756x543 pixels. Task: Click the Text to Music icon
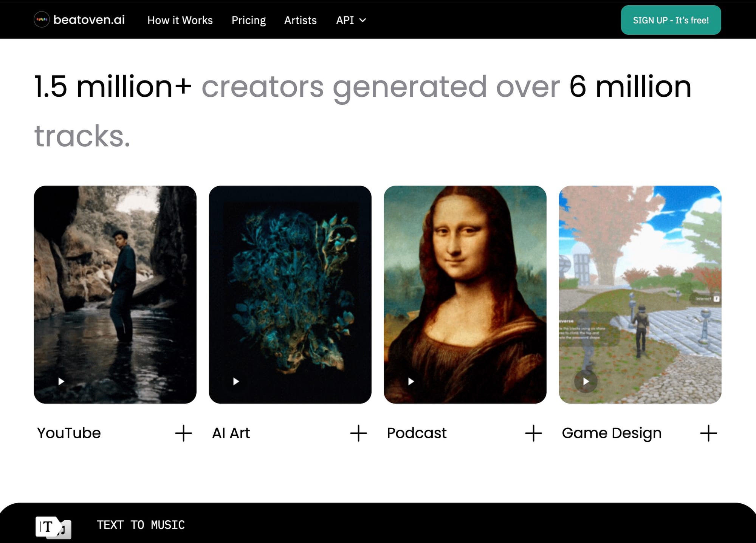point(53,527)
